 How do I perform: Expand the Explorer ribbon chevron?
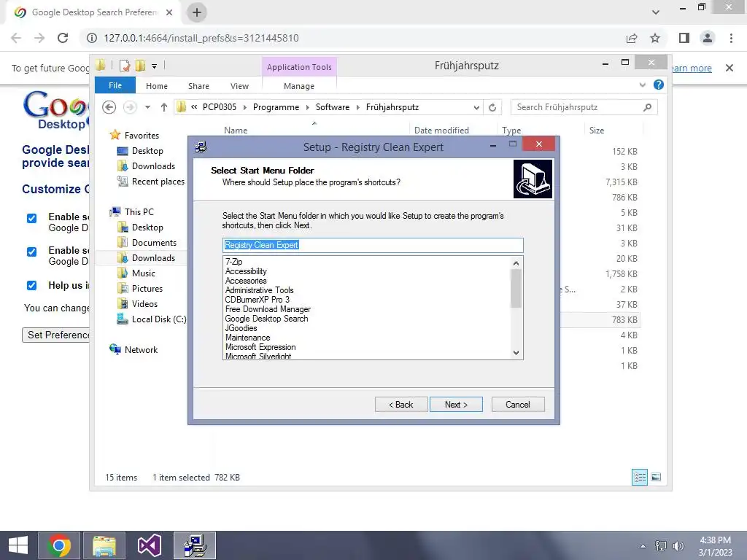point(643,85)
